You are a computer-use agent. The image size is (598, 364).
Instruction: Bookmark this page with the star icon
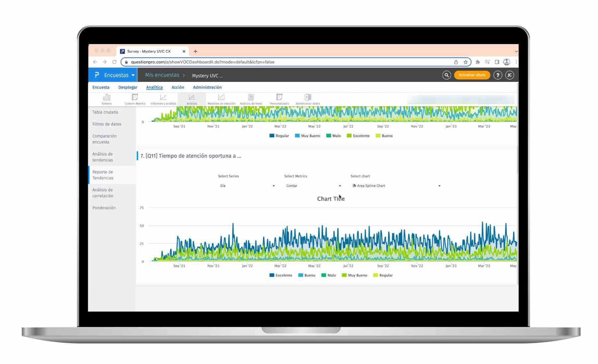[x=466, y=62]
